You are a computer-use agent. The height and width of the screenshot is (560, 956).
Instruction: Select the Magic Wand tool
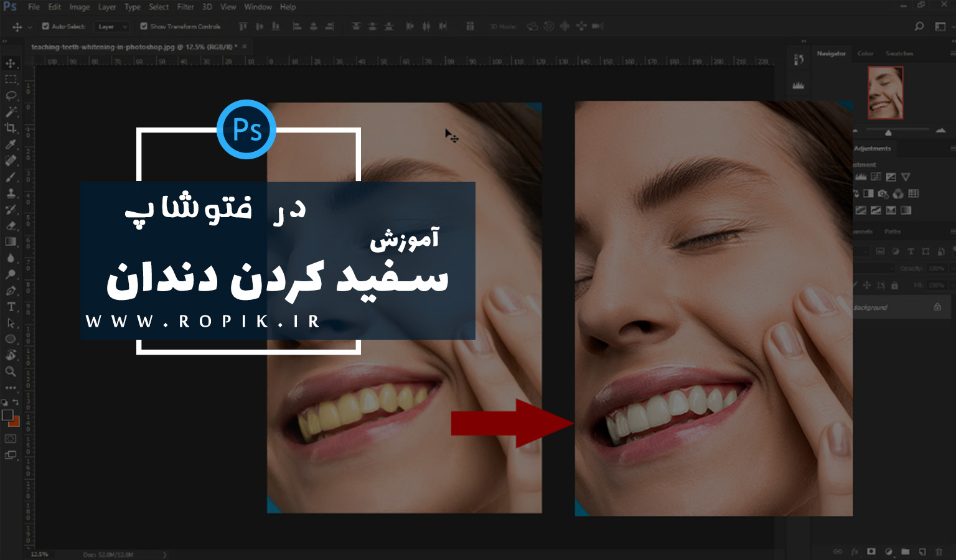pyautogui.click(x=11, y=112)
